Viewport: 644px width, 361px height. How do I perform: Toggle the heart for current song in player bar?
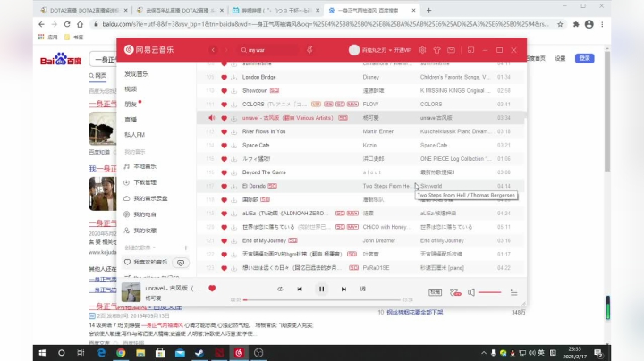click(x=212, y=289)
